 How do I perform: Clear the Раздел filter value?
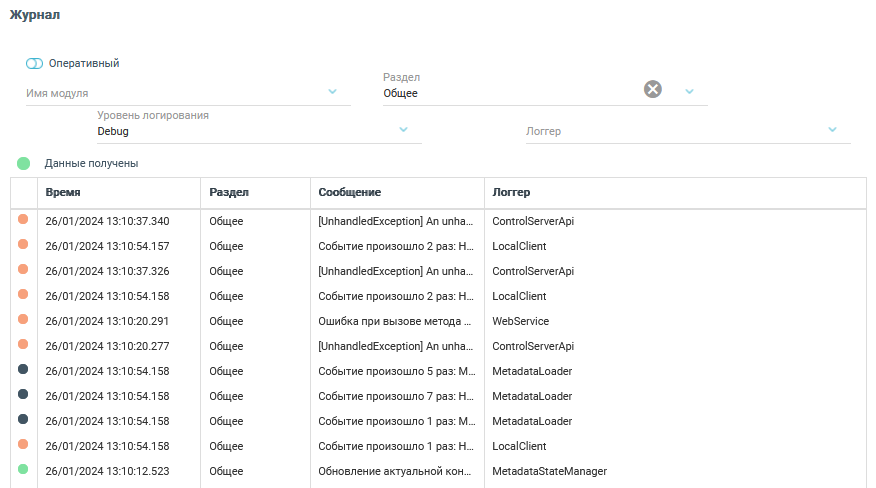pyautogui.click(x=652, y=90)
